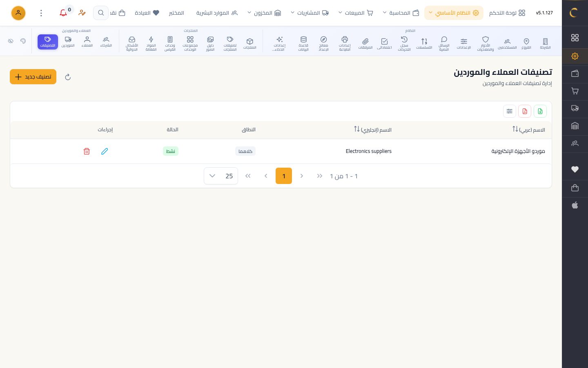Open people icon in dark sidebar
Viewport: 588px width, 368px height.
[575, 144]
